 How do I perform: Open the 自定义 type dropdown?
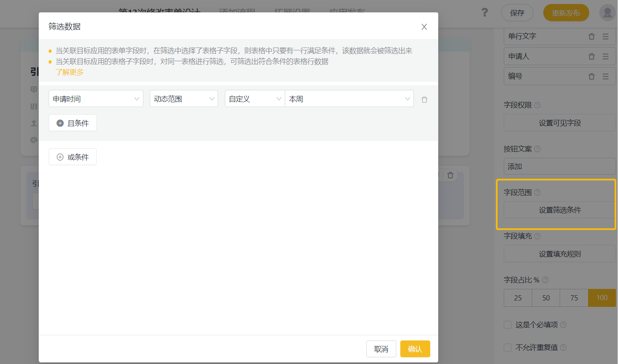[255, 99]
